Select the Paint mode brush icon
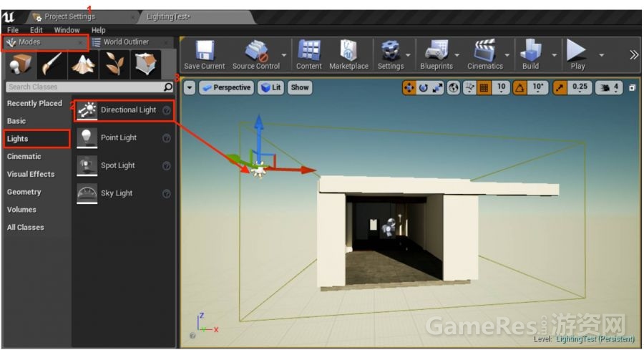The height and width of the screenshot is (350, 644). coord(52,64)
